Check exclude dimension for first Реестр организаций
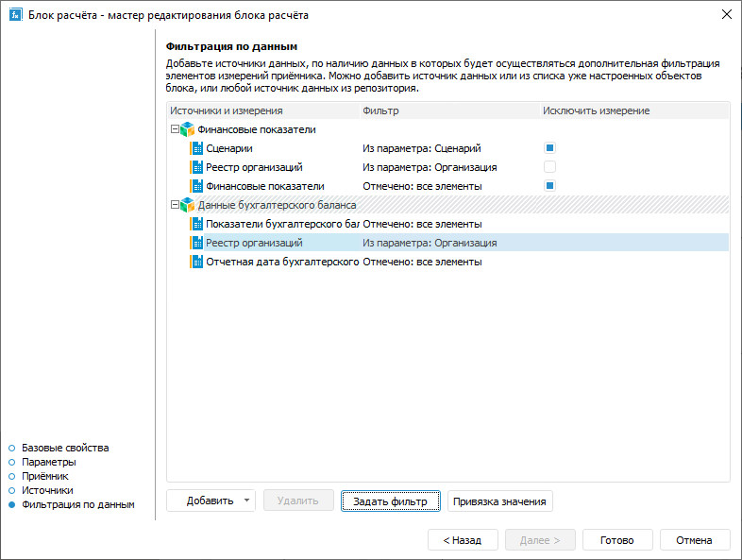 click(x=549, y=167)
